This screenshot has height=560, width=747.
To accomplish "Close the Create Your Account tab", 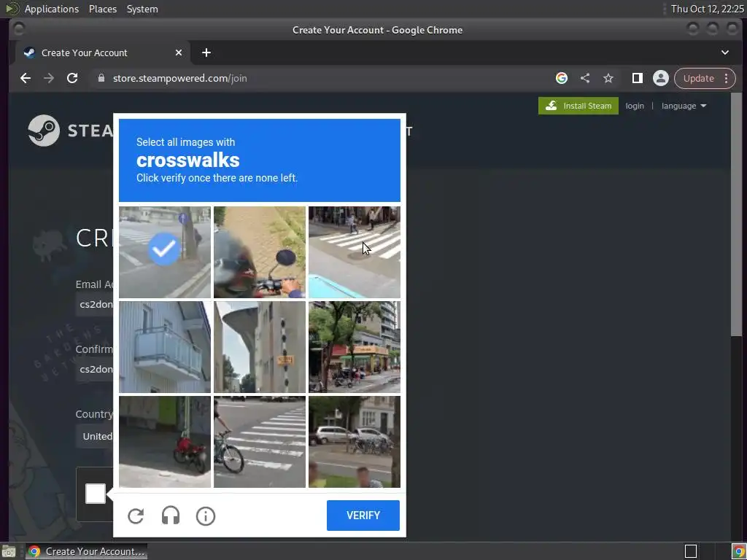I will [x=179, y=52].
